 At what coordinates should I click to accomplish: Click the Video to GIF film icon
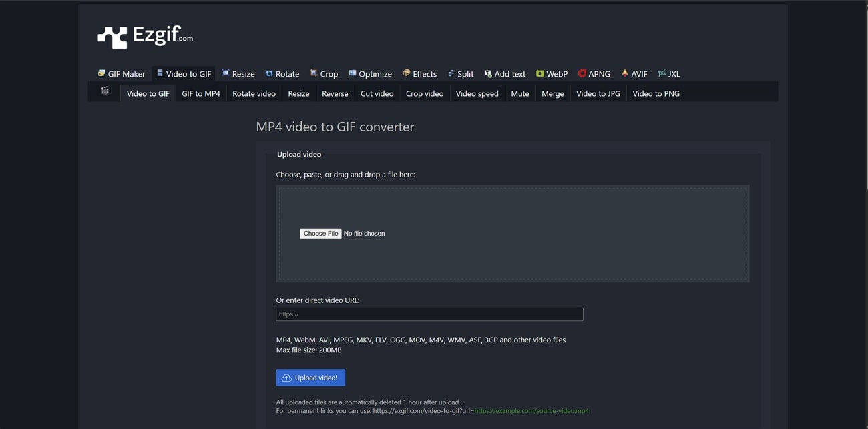pos(160,73)
